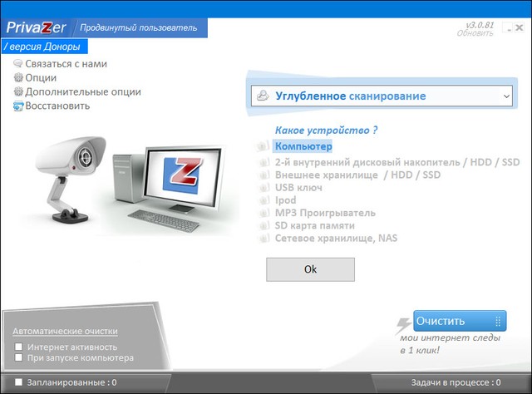The width and height of the screenshot is (532, 394).
Task: Open Опции menu item
Action: tap(41, 77)
